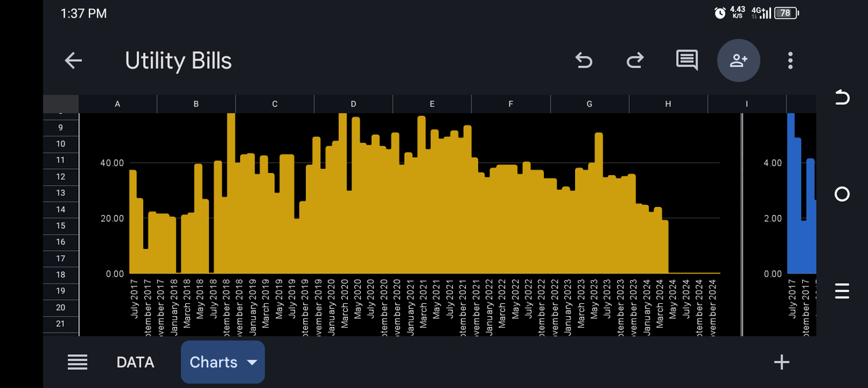Tap the March 2024 axis label
The height and width of the screenshot is (388, 868).
pos(659,304)
